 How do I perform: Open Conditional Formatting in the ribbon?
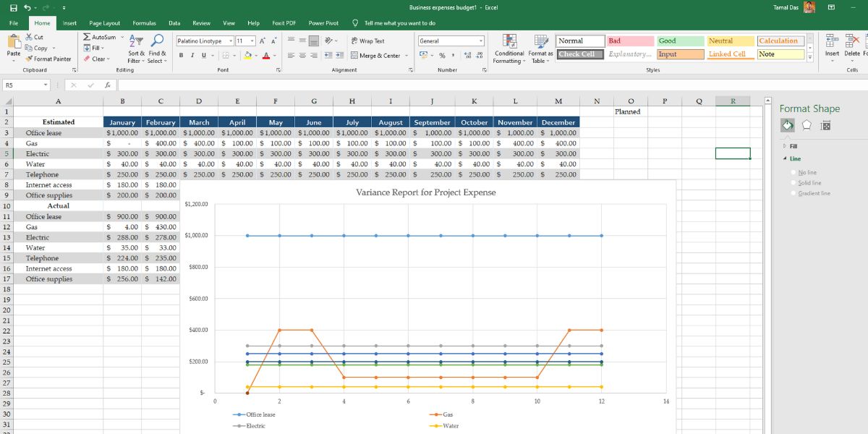(509, 42)
